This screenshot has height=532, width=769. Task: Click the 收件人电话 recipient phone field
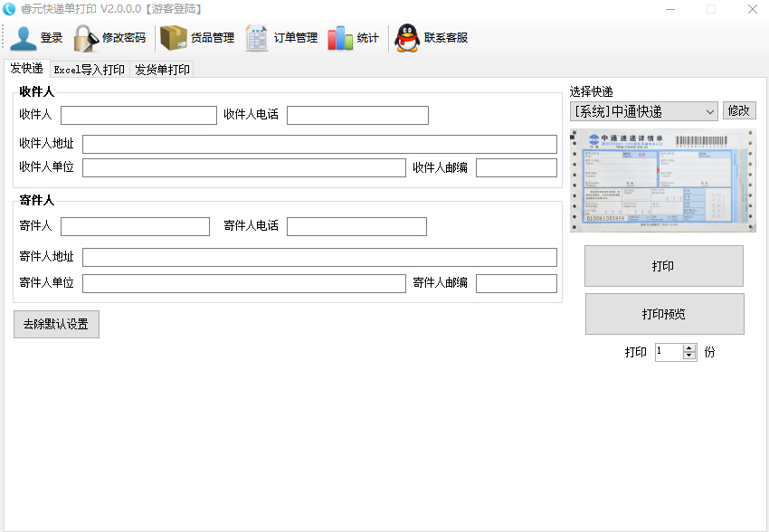pyautogui.click(x=356, y=115)
